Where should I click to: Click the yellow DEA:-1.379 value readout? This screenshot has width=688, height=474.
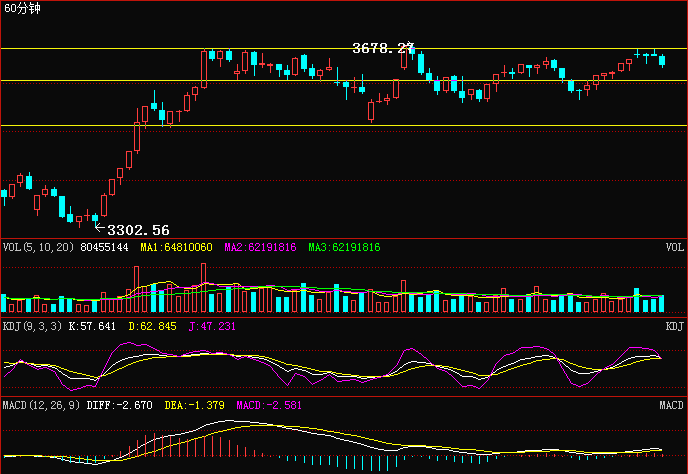[x=194, y=405]
